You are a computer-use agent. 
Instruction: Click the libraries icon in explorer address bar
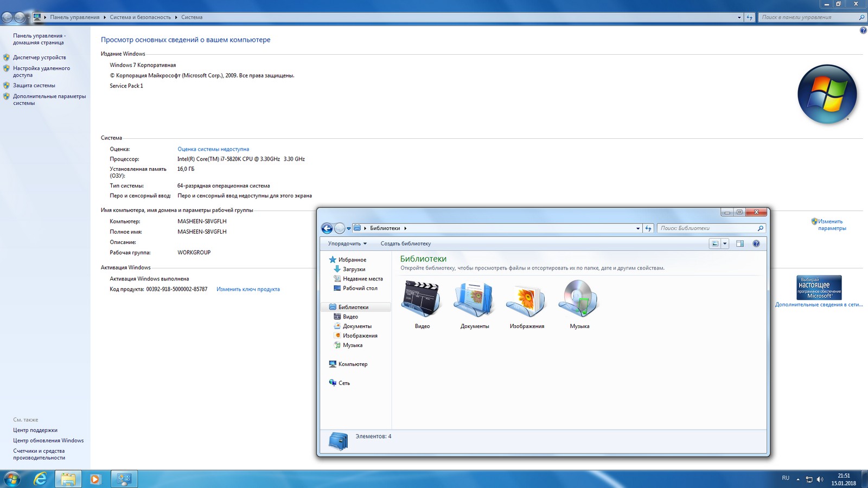357,228
